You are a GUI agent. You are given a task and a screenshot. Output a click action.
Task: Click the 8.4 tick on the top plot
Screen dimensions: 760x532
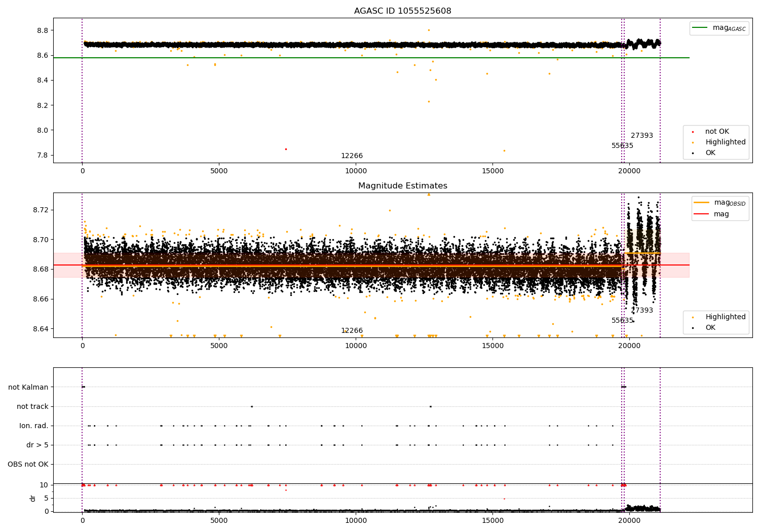pyautogui.click(x=42, y=81)
